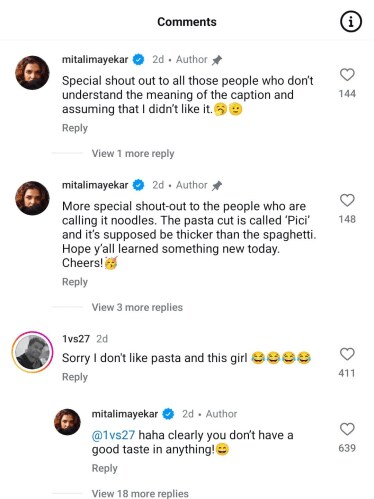374x499 pixels.
Task: Like the 'More special shout-out' comment
Action: [x=347, y=200]
